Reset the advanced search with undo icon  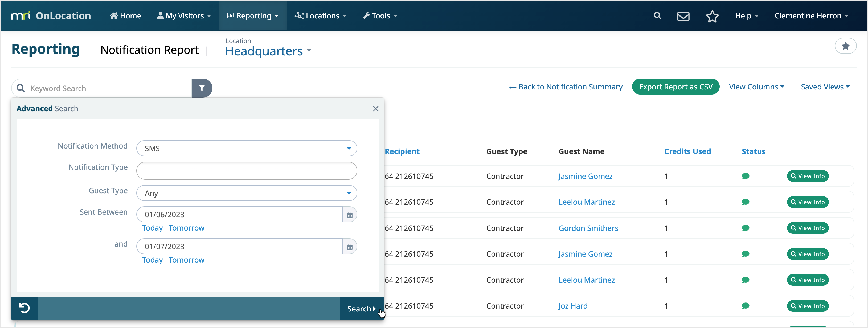[x=24, y=308]
